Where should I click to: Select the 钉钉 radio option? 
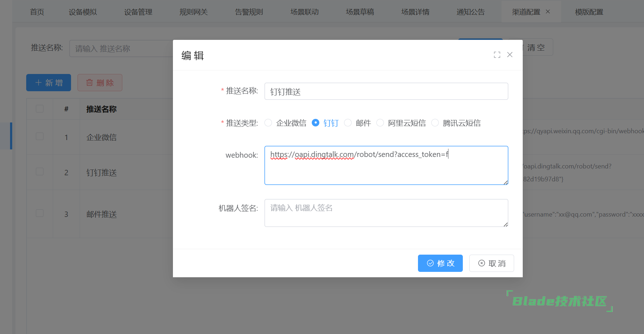point(316,123)
